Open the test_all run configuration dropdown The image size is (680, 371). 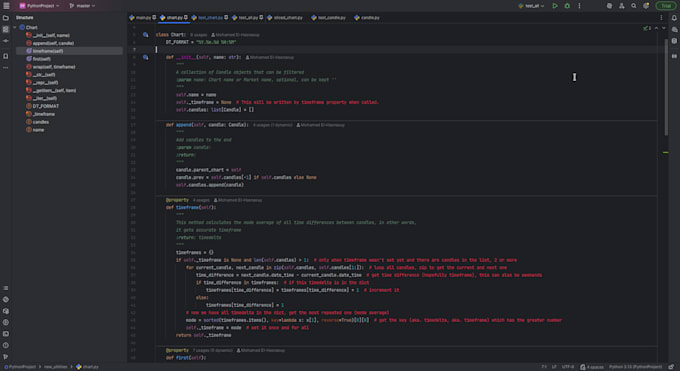(x=531, y=6)
